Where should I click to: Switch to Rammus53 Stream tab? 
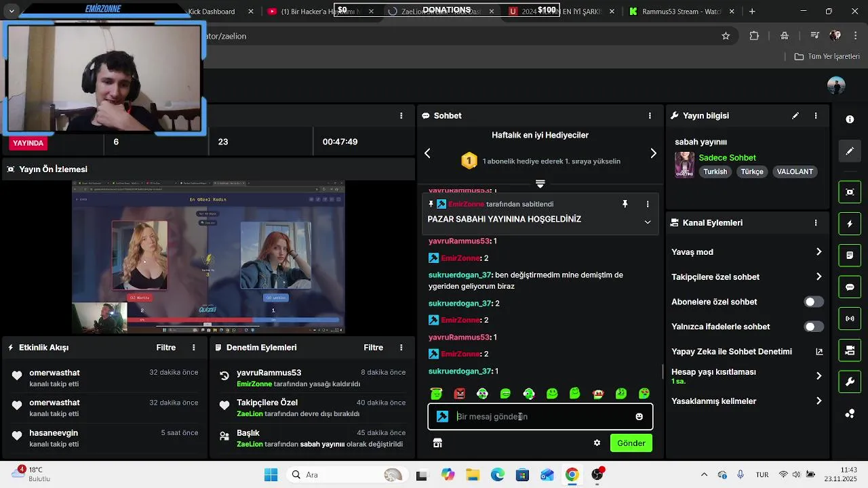coord(682,12)
